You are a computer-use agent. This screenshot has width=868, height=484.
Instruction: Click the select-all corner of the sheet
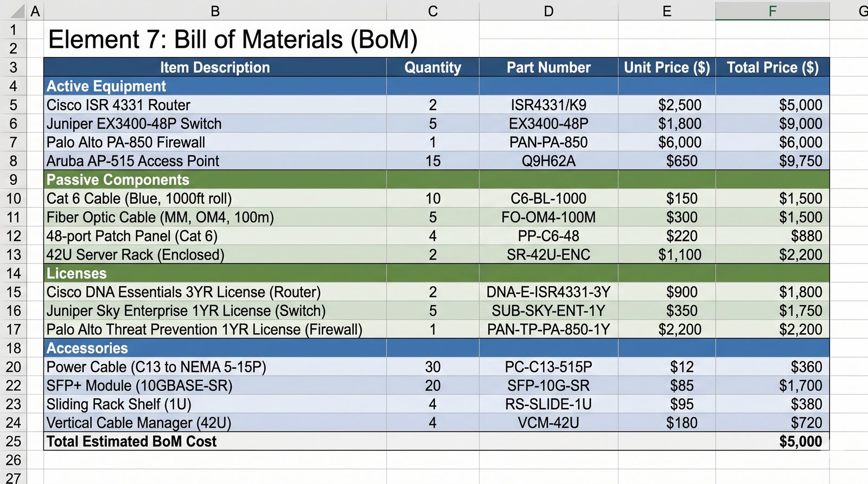click(x=13, y=11)
